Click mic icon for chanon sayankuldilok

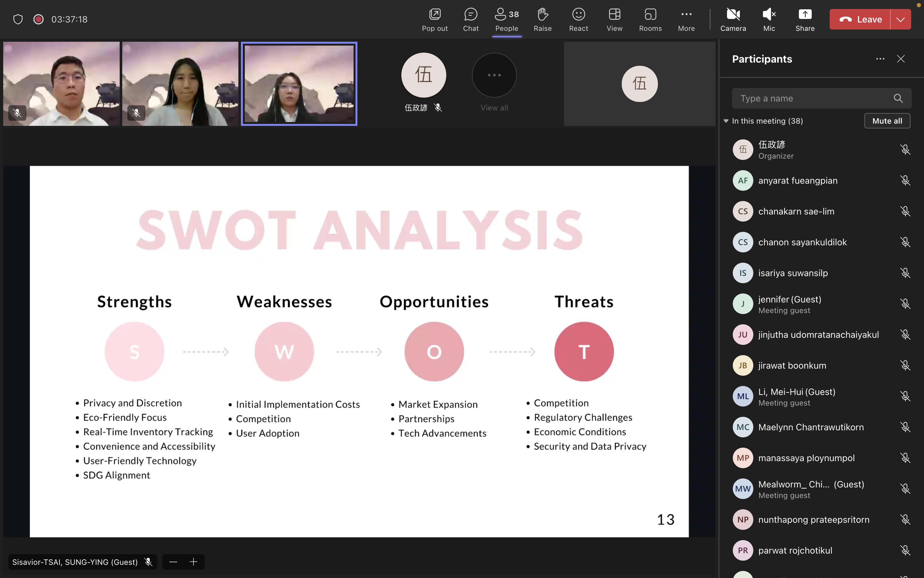[x=905, y=242]
